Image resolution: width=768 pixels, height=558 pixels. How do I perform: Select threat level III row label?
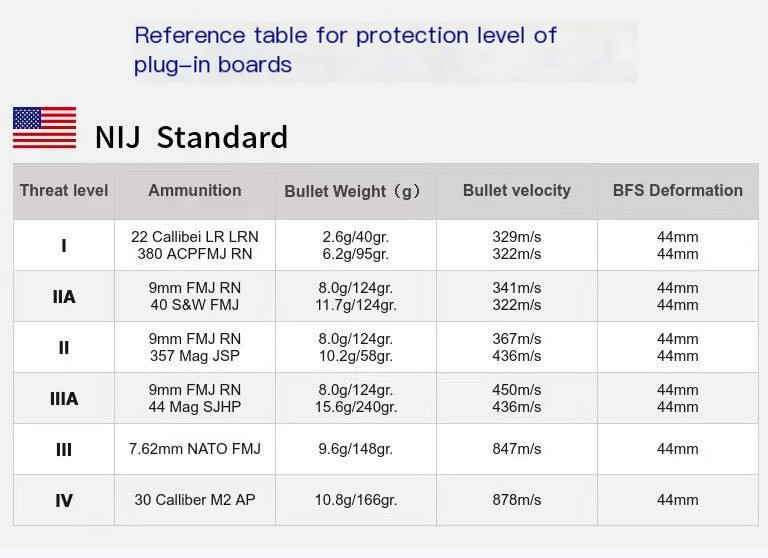(x=64, y=450)
